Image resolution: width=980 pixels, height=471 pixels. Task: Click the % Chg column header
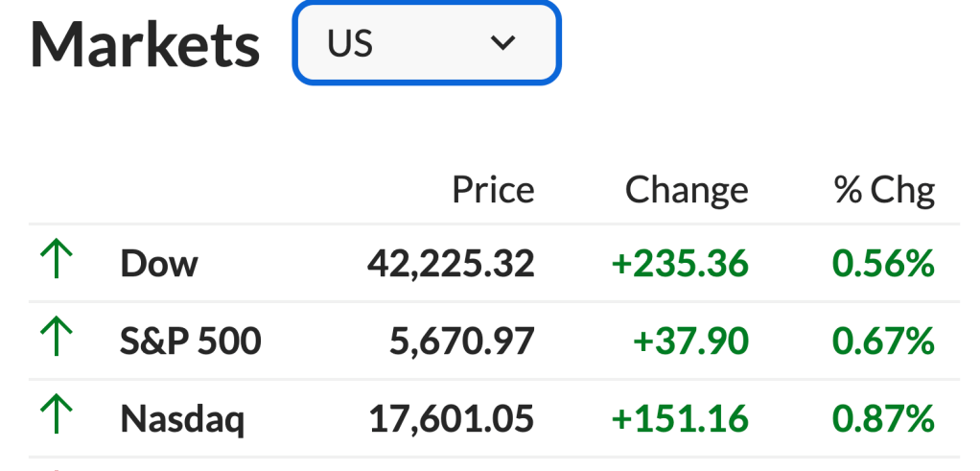pyautogui.click(x=883, y=190)
